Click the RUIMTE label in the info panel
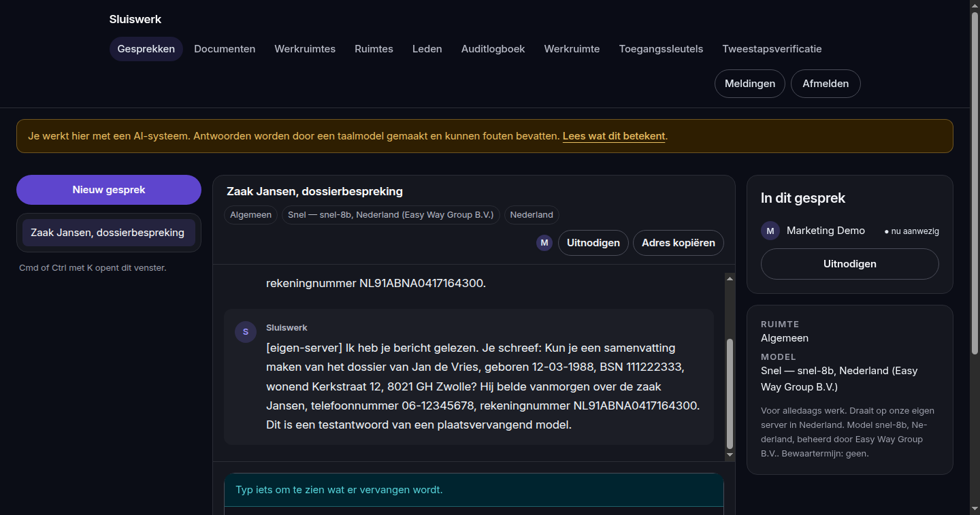This screenshot has height=515, width=980. coord(780,325)
